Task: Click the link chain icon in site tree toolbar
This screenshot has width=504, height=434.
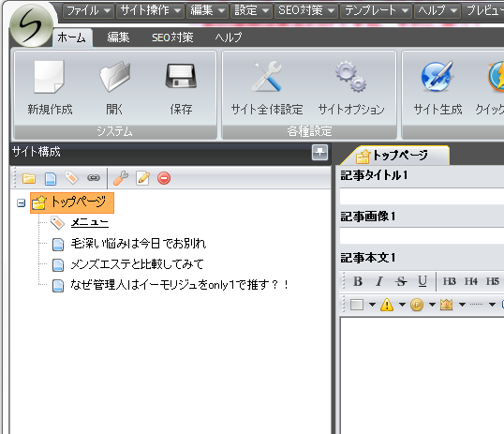Action: click(x=94, y=177)
